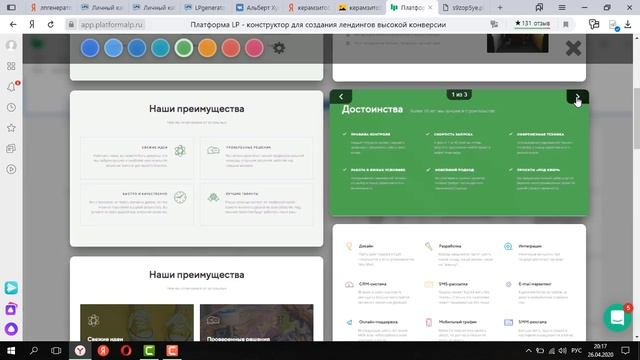The height and width of the screenshot is (360, 640).
Task: Close the Платформа LP tab
Action: pyautogui.click(x=430, y=7)
